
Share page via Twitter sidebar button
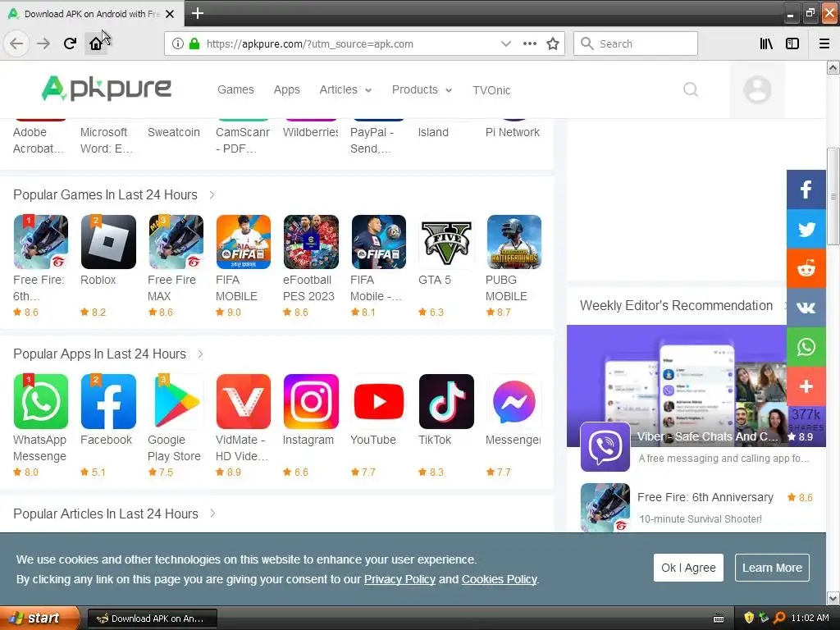[x=806, y=229]
